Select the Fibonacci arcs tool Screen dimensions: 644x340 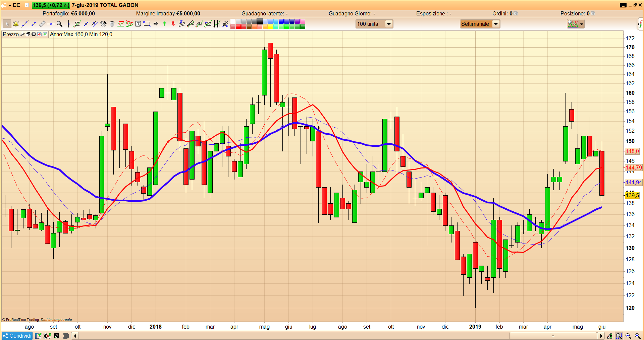(199, 24)
